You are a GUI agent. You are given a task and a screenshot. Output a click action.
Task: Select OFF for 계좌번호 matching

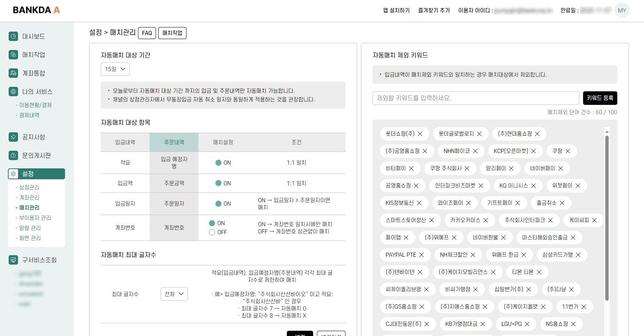point(212,232)
